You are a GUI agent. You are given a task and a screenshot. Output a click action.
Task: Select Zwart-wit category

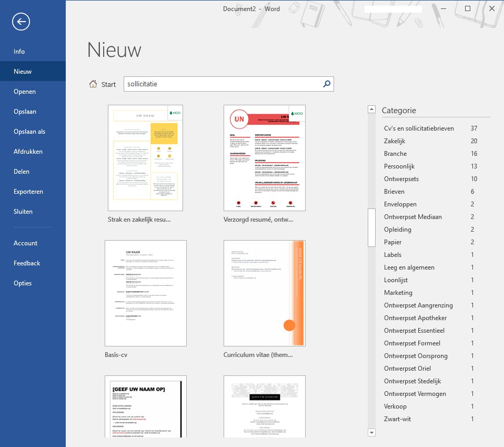point(431,419)
